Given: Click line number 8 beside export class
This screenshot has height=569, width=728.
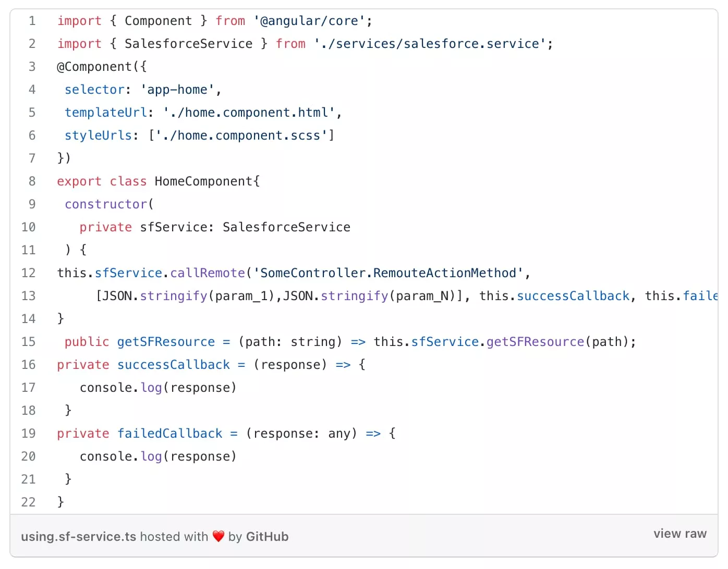Looking at the screenshot, I should coord(32,181).
